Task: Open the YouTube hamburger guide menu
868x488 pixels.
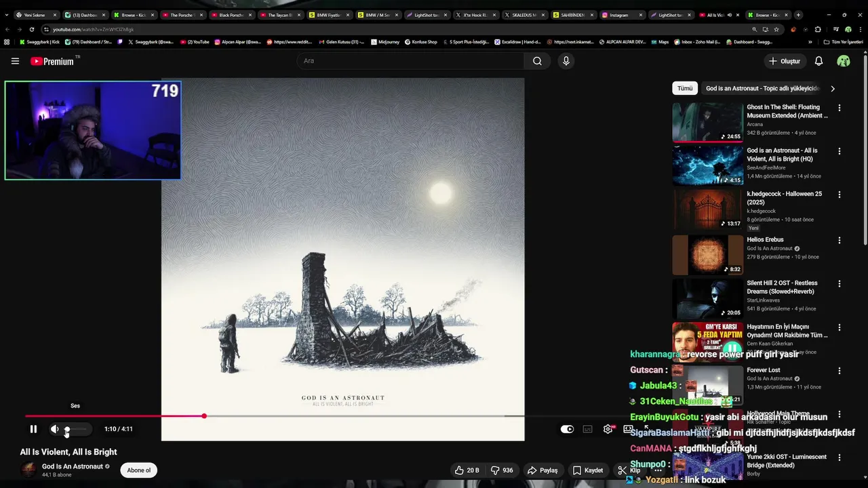Action: point(15,61)
